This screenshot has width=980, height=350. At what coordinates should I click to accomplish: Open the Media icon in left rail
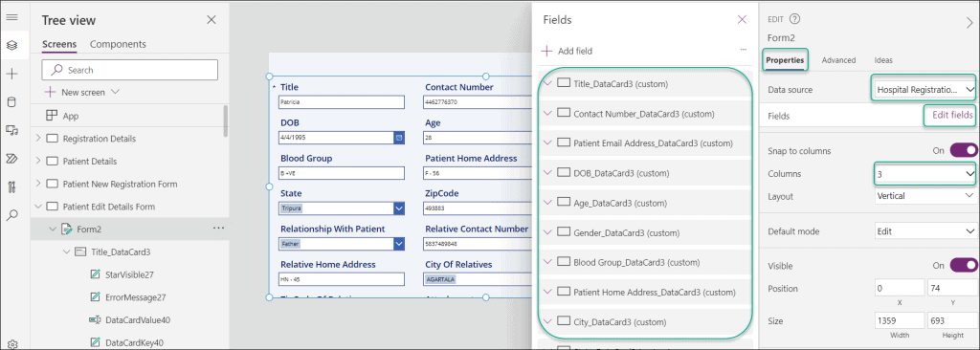tap(11, 130)
